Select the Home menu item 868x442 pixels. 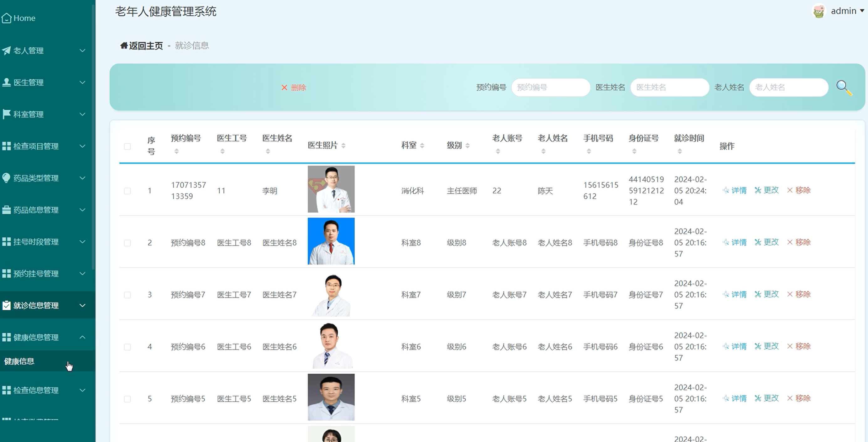click(47, 18)
